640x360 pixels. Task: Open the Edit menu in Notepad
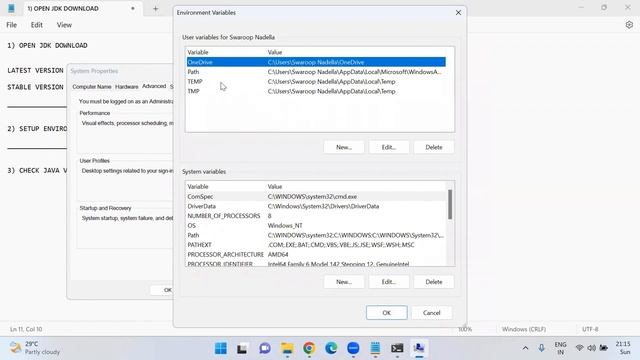[x=36, y=25]
